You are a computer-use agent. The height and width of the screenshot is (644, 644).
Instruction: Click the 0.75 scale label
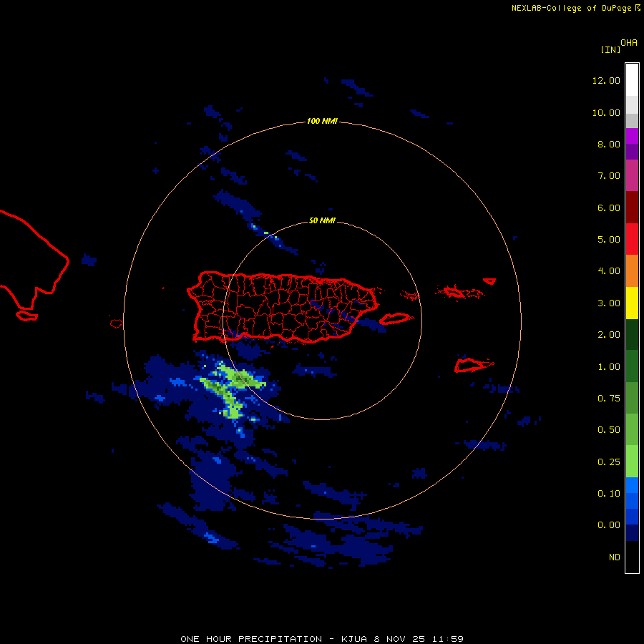point(609,399)
